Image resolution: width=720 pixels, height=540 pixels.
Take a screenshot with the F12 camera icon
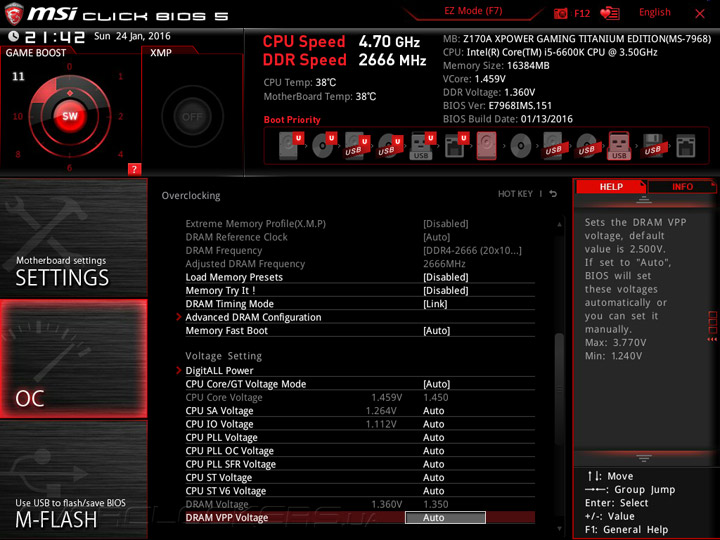click(x=560, y=14)
